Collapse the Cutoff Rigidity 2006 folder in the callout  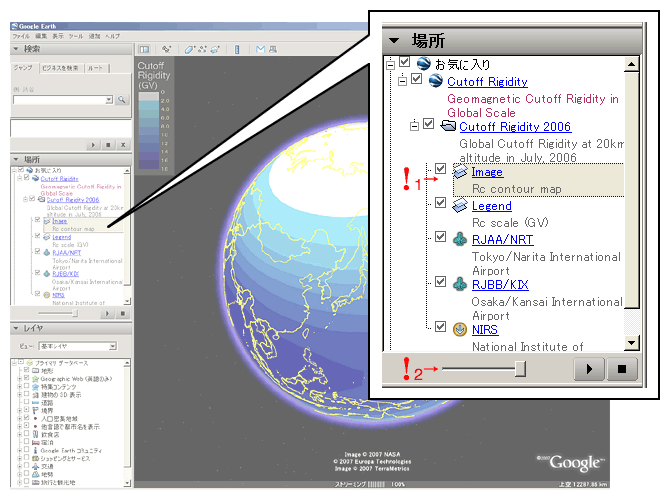coord(414,126)
